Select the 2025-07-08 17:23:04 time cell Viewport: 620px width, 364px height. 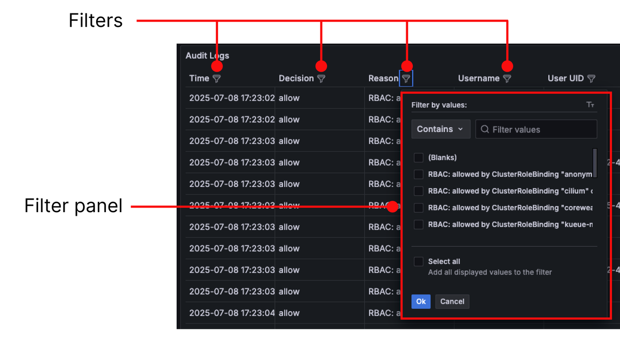click(232, 313)
